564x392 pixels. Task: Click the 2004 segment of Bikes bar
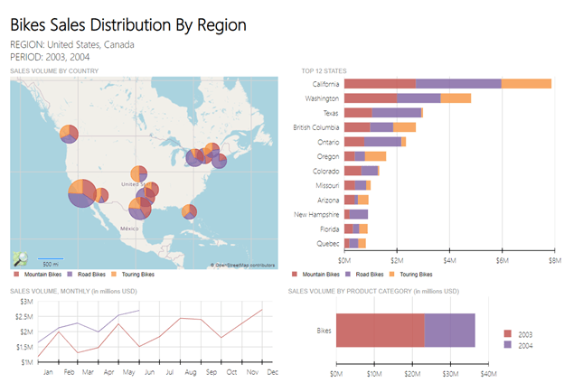(449, 331)
